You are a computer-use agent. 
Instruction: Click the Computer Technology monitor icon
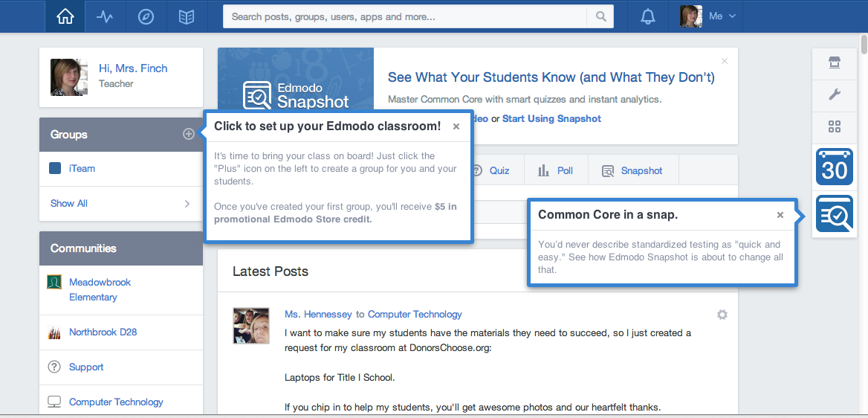(x=54, y=402)
